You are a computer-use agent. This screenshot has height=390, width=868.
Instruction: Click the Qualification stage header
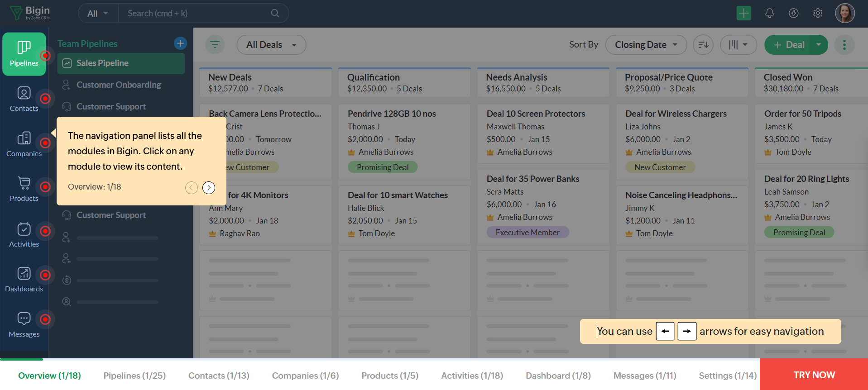click(x=404, y=82)
